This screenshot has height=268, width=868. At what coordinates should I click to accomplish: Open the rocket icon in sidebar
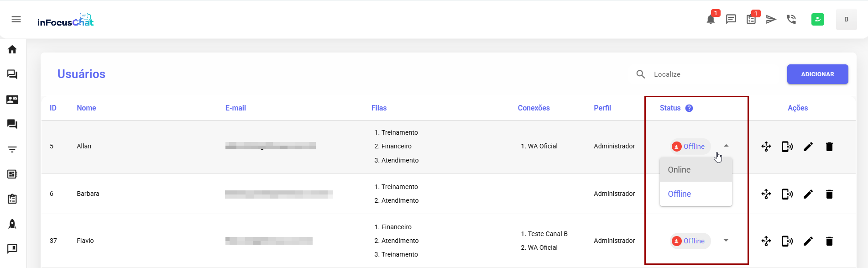tap(12, 224)
